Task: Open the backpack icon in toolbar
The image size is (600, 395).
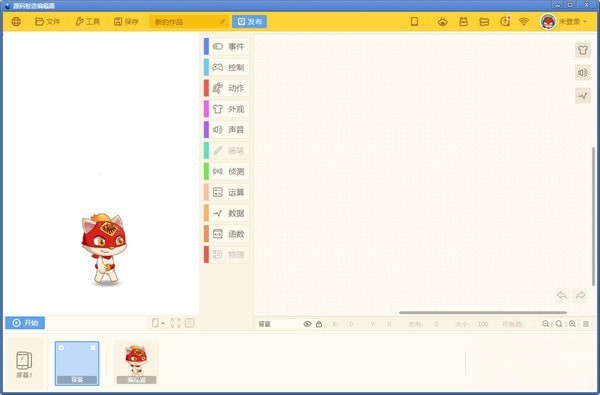Action: (x=463, y=21)
